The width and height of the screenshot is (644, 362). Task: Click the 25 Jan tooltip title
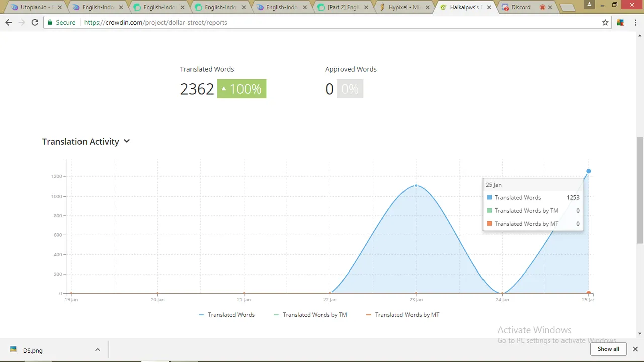click(494, 185)
